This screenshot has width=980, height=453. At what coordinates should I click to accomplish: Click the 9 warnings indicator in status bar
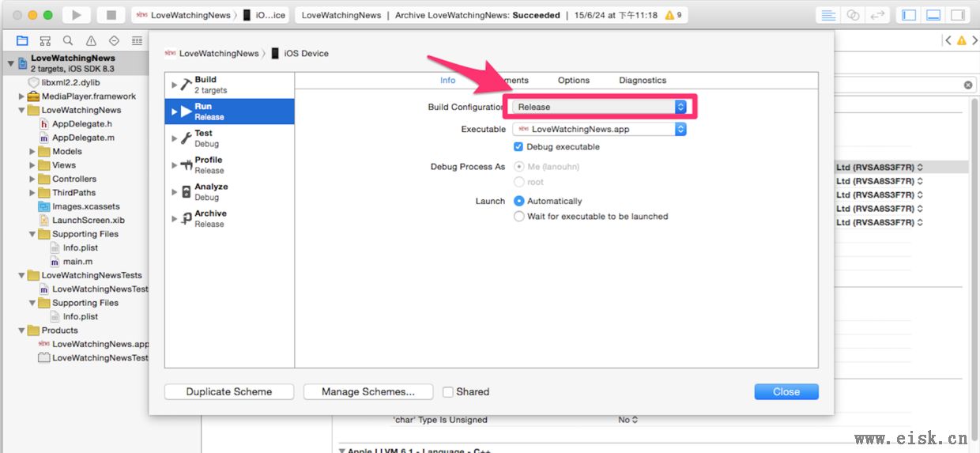point(674,15)
